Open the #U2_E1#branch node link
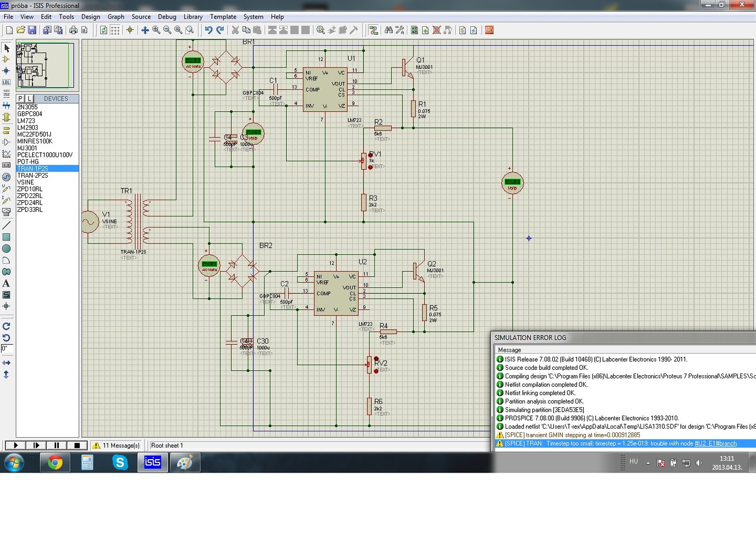This screenshot has height=548, width=756. tap(715, 444)
